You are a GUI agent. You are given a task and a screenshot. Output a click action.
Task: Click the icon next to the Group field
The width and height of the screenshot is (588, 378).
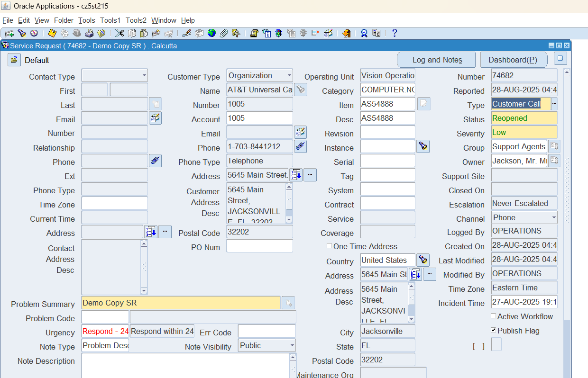pyautogui.click(x=554, y=146)
